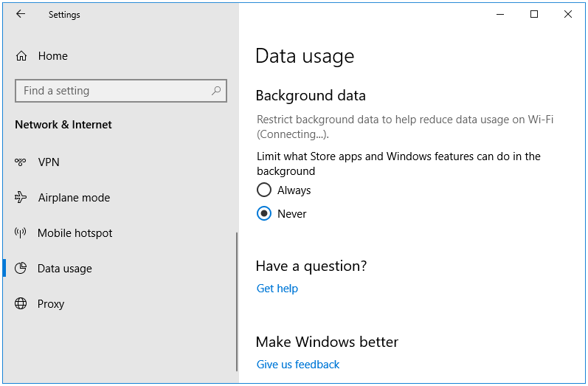The image size is (588, 386).
Task: Click the Background data heading
Action: click(x=311, y=96)
